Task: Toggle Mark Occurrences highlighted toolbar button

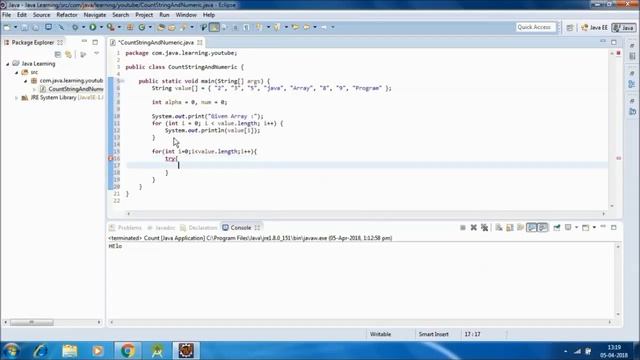Action: pos(214,27)
